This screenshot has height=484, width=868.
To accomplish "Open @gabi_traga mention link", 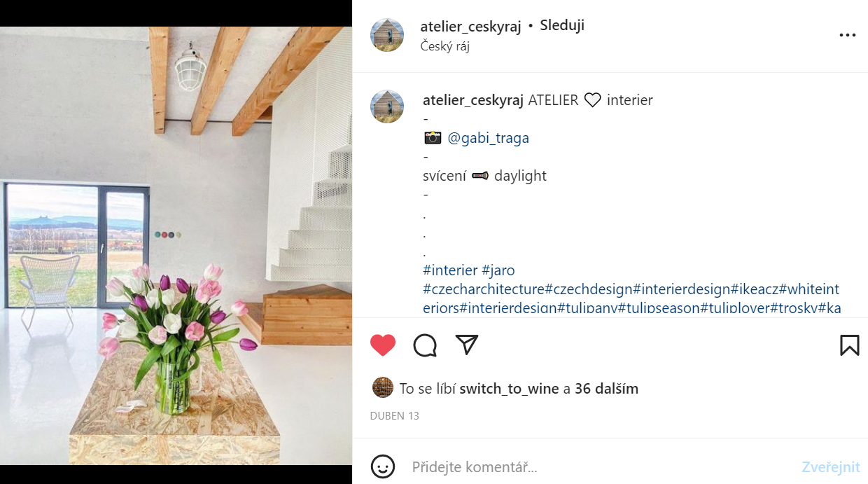I will click(x=488, y=138).
